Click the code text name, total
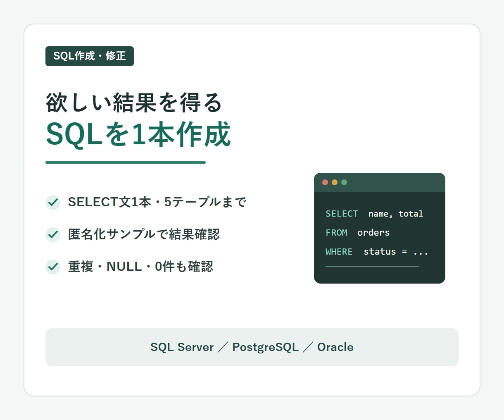This screenshot has height=420, width=504. pyautogui.click(x=396, y=214)
